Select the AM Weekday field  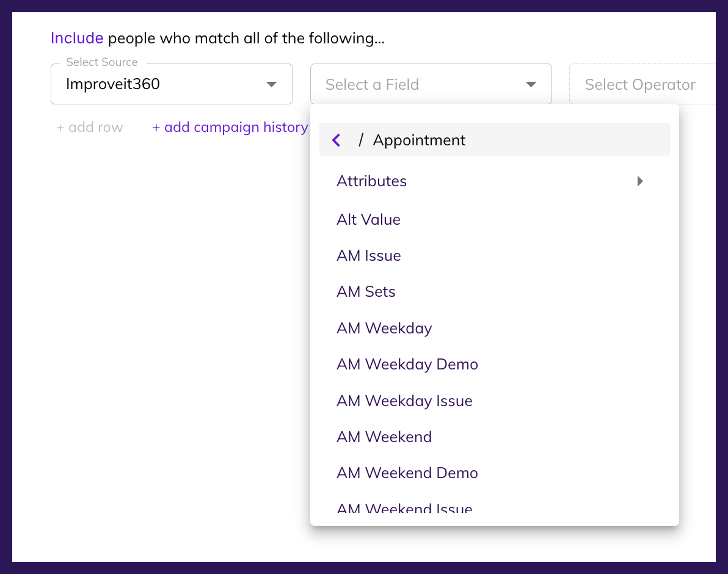coord(384,328)
